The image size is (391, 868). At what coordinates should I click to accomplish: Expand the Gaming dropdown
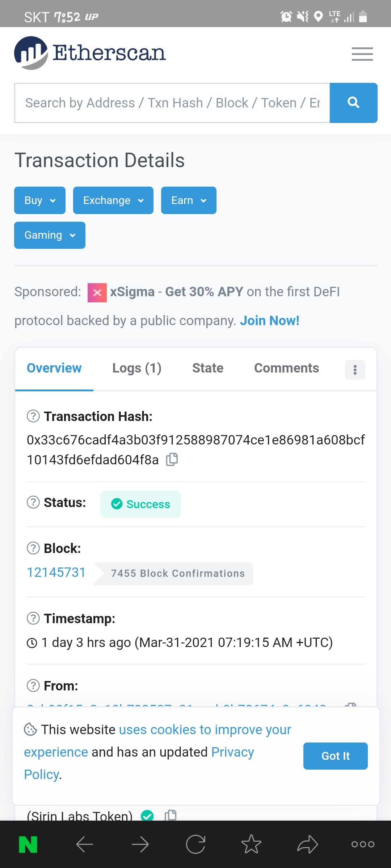click(x=50, y=235)
